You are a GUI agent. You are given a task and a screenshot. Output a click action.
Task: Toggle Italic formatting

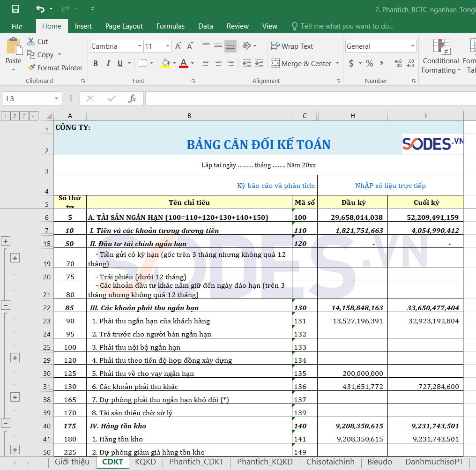point(108,63)
